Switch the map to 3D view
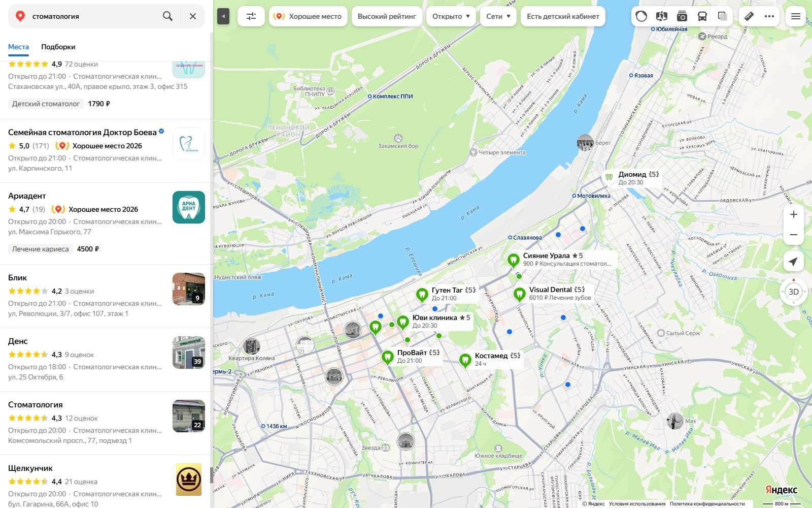This screenshot has width=812, height=508. (794, 292)
